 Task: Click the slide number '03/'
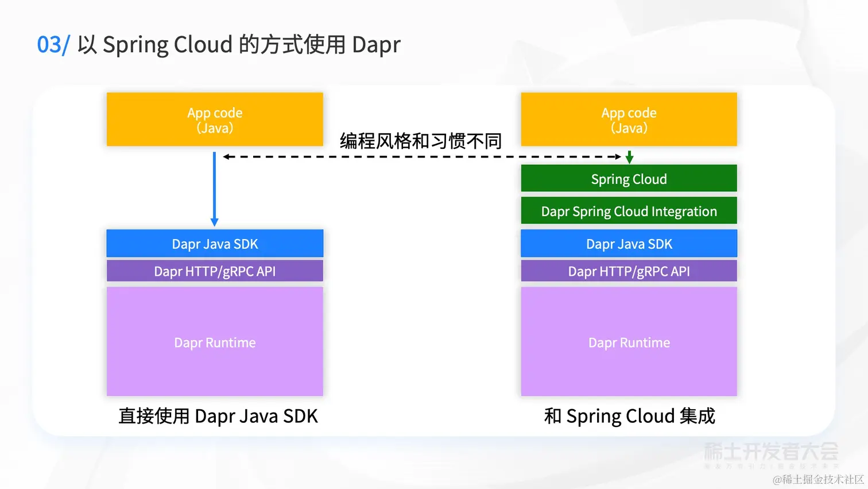[53, 45]
